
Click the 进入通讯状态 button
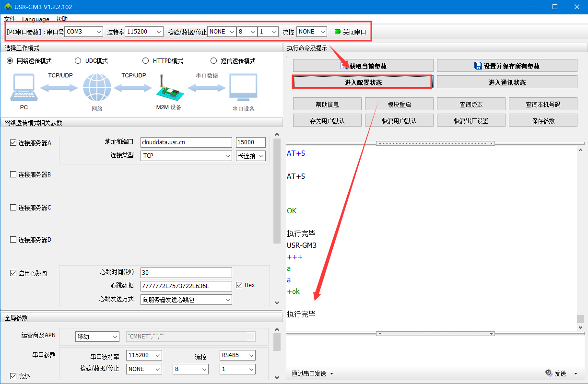[x=506, y=82]
